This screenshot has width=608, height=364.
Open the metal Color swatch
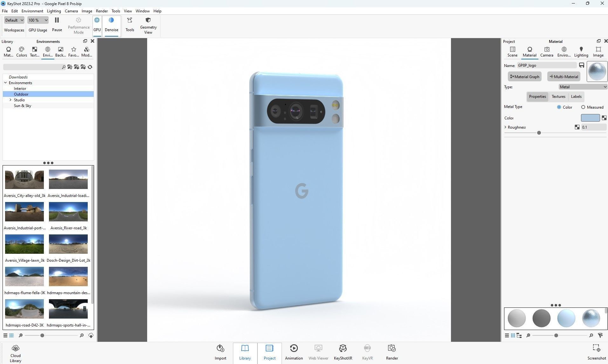590,118
